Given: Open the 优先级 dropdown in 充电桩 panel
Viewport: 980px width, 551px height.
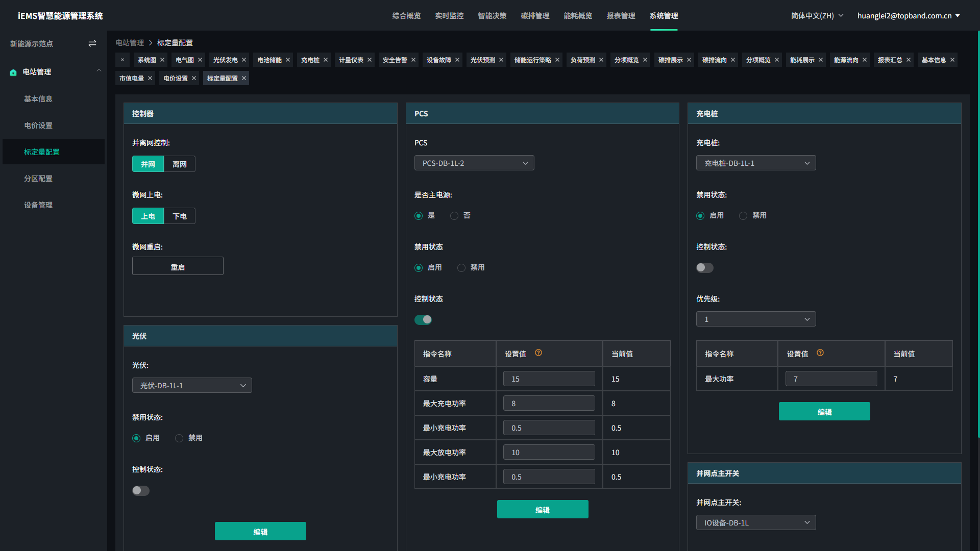Looking at the screenshot, I should click(x=756, y=319).
